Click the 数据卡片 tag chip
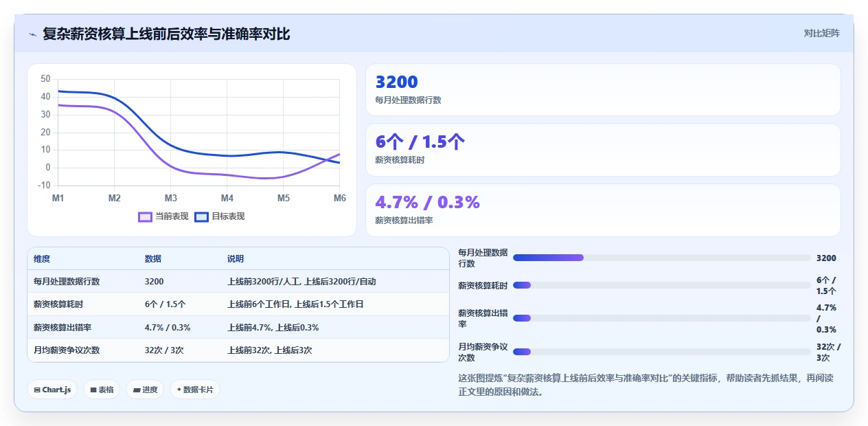The width and height of the screenshot is (868, 426). point(195,390)
